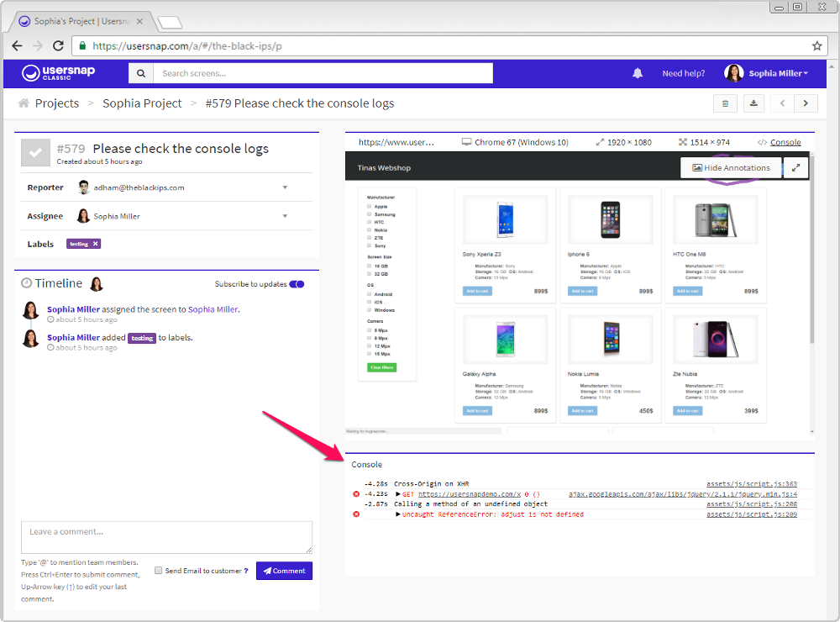Submit with the Comment button
The width and height of the screenshot is (840, 622).
coord(284,571)
